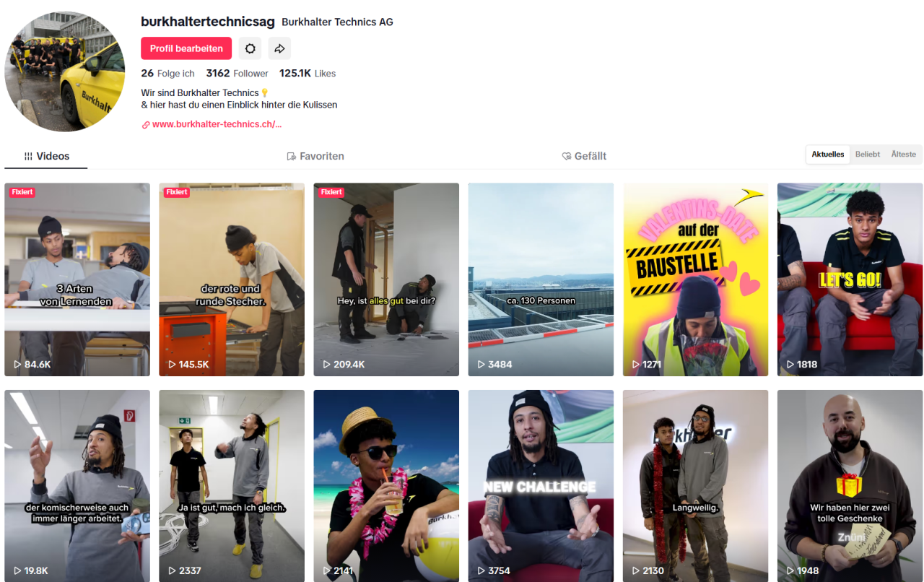Open the NEW CHALLENGE video thumbnail
Viewport: 924px width, 582px height.
(541, 486)
